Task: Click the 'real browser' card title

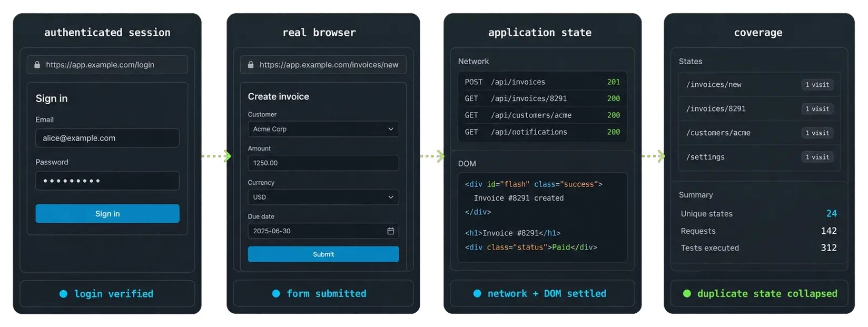Action: coord(319,33)
